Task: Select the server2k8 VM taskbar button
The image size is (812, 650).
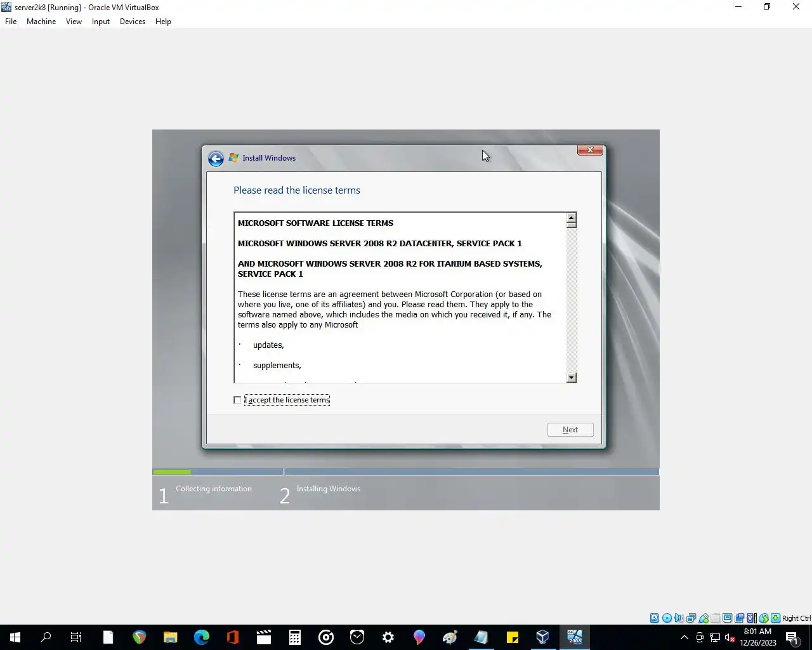Action: pyautogui.click(x=575, y=637)
